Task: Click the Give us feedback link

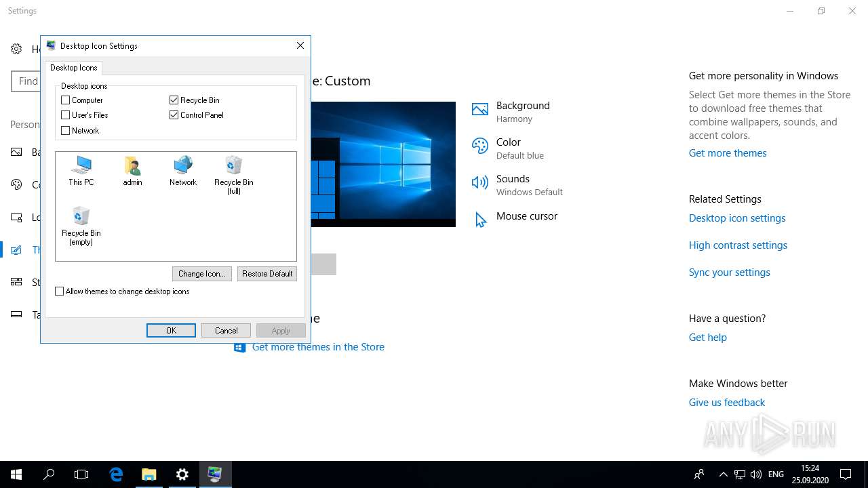Action: (x=727, y=403)
